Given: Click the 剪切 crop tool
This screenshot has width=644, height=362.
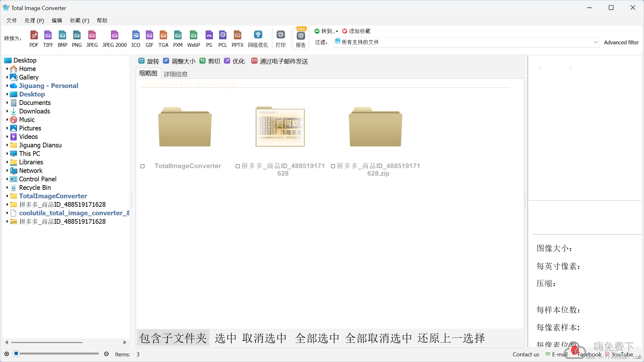Looking at the screenshot, I should tap(210, 61).
